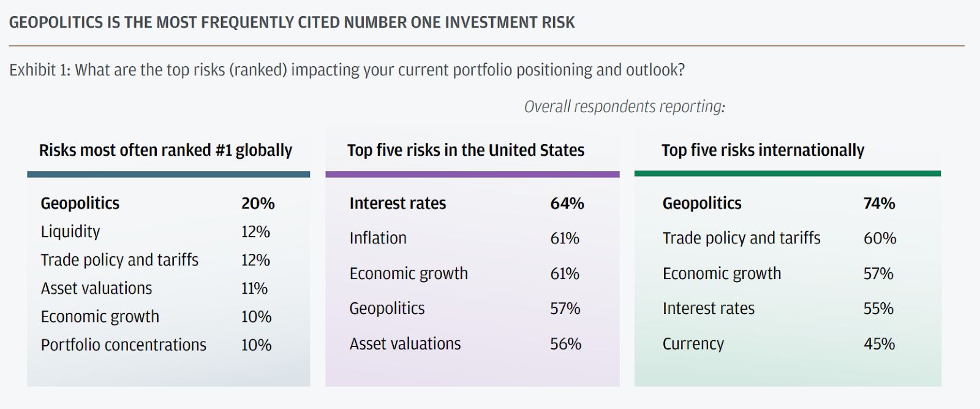Viewport: 980px width, 409px height.
Task: Select 'Top five risks internationally' heading
Action: click(x=763, y=150)
